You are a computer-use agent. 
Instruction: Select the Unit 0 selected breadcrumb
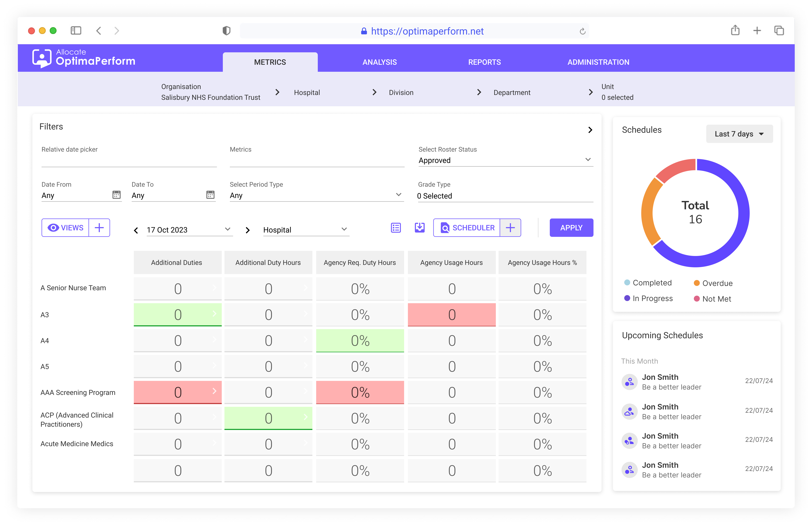click(x=617, y=92)
